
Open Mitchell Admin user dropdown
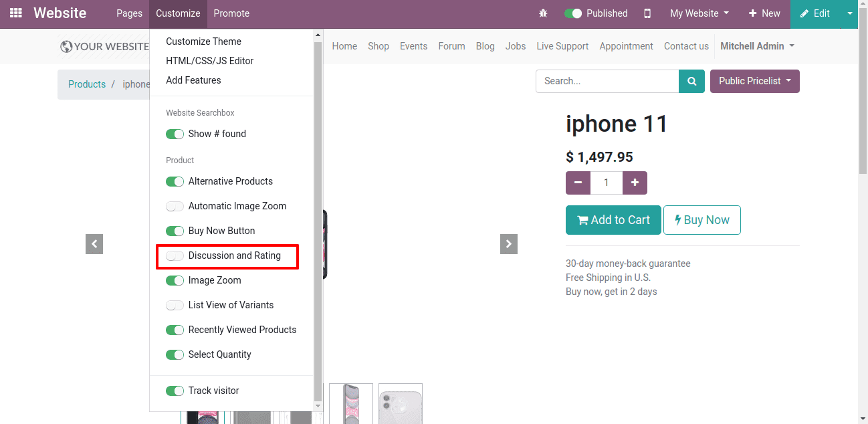[757, 46]
